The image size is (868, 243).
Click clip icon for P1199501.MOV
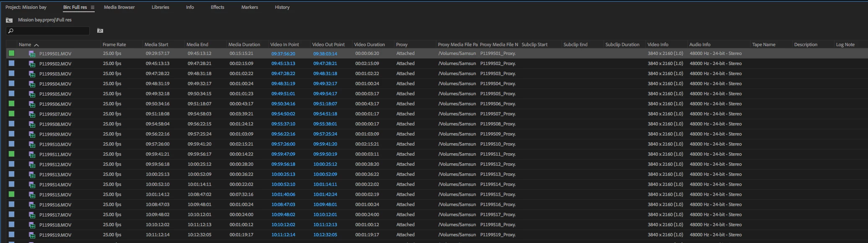[32, 54]
